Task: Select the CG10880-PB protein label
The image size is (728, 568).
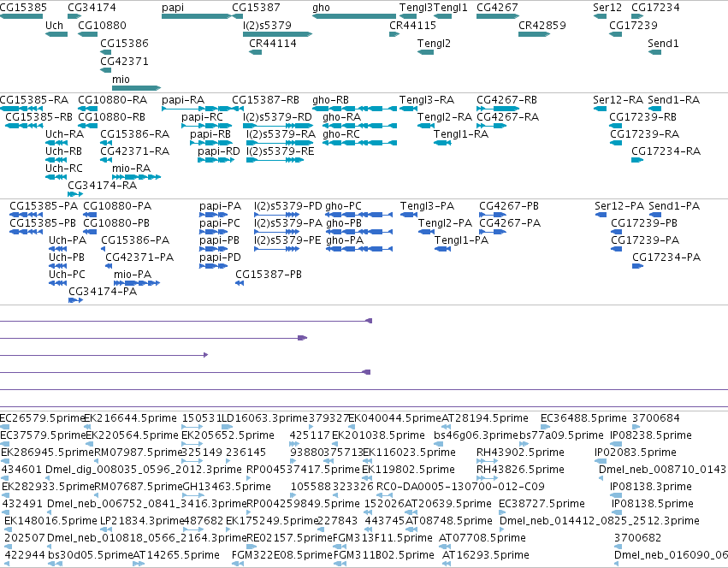Action: [x=116, y=223]
